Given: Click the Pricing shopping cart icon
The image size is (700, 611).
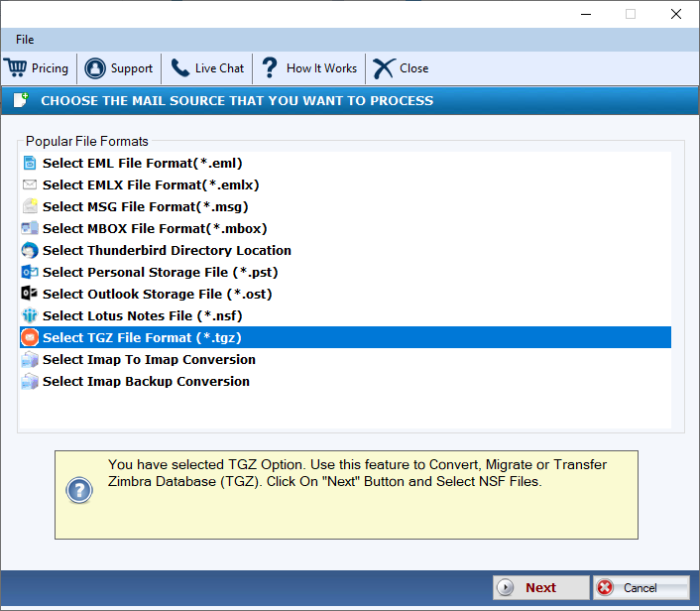Looking at the screenshot, I should 16,68.
